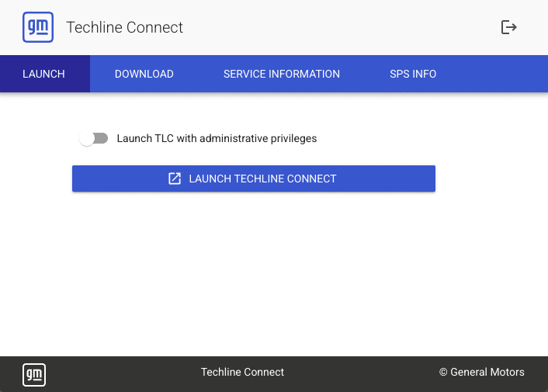Click empty header space between title and logout icon
548x392 pixels.
point(342,27)
